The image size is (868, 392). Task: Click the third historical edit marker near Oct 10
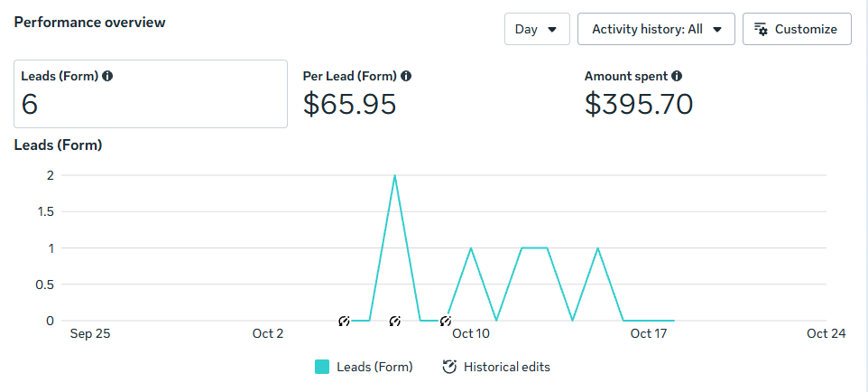click(446, 321)
